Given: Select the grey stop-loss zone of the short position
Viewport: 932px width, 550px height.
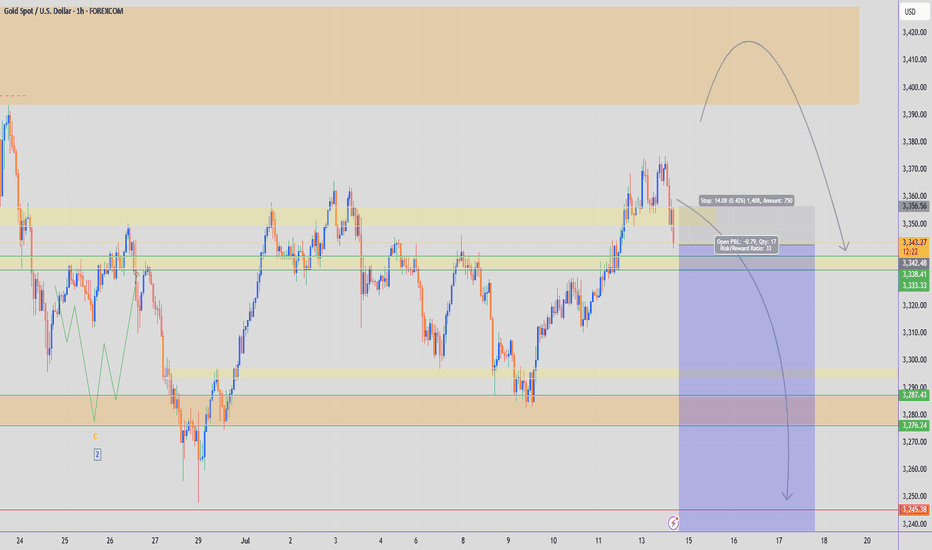Looking at the screenshot, I should pyautogui.click(x=747, y=225).
